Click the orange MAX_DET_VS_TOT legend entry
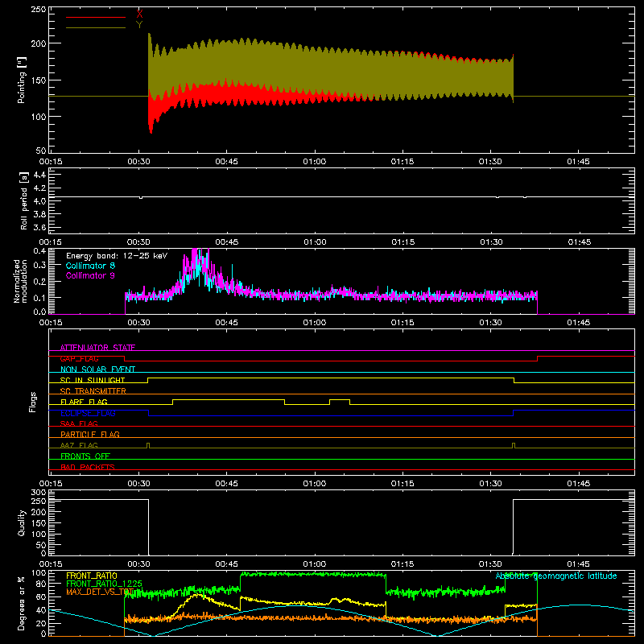Screen dimensions: 644x644 click(100, 592)
